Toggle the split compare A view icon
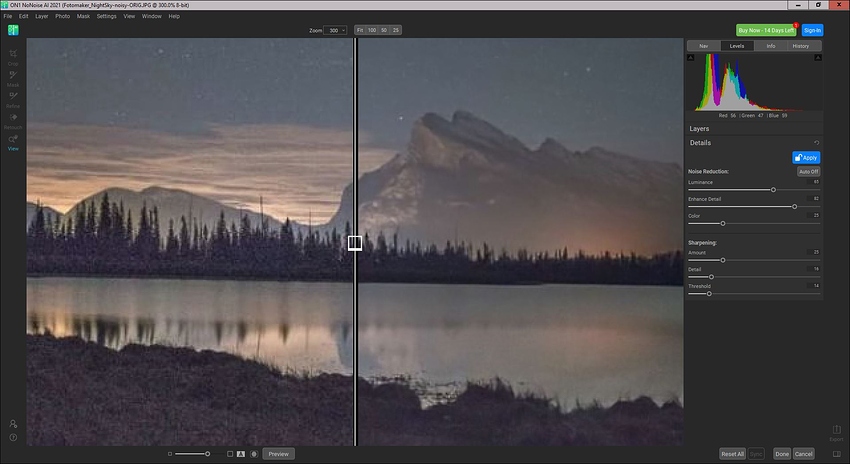 241,454
